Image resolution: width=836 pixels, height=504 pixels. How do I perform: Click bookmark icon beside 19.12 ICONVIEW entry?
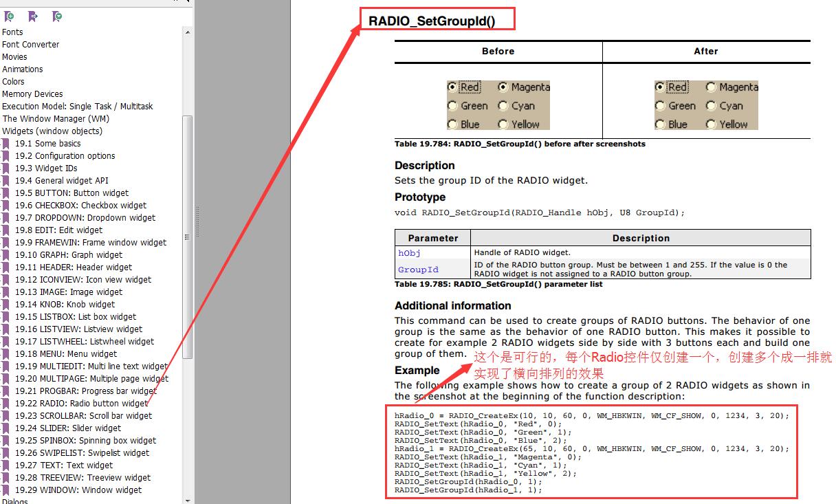(6, 280)
